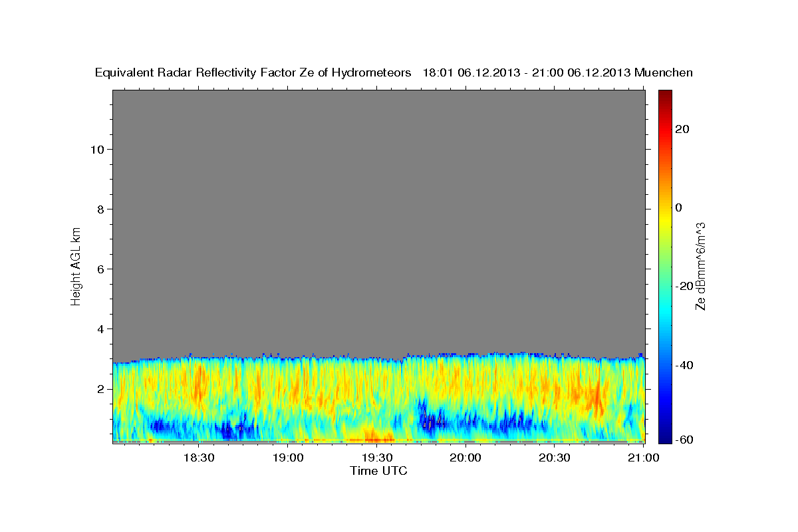
Task: Click the height axis label 6
Action: pos(101,269)
